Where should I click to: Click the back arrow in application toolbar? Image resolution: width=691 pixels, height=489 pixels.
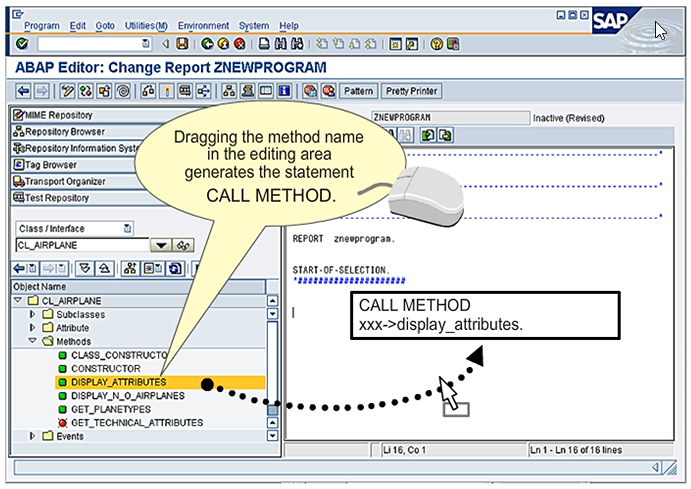coord(23,91)
